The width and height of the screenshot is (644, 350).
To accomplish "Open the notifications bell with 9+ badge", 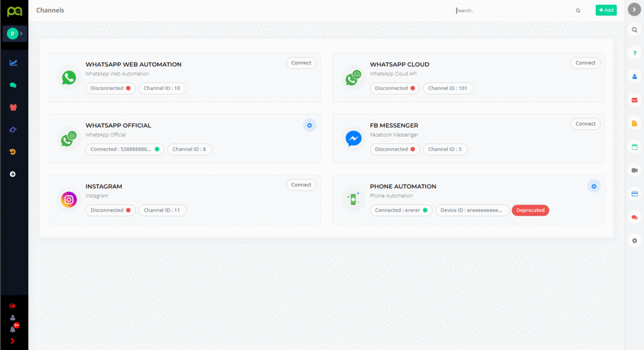I will tap(13, 328).
